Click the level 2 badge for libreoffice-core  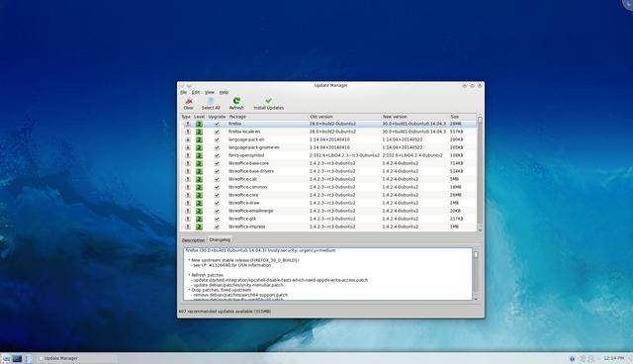[199, 195]
